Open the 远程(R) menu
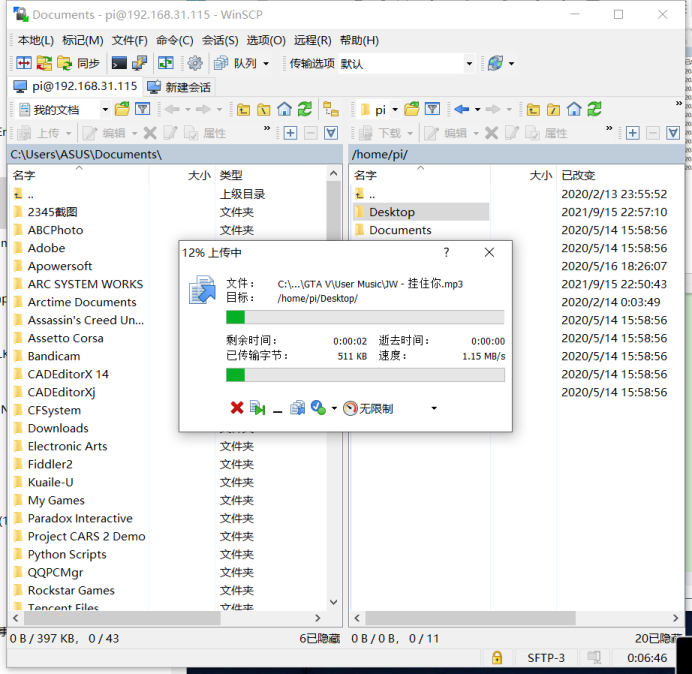 click(x=312, y=41)
